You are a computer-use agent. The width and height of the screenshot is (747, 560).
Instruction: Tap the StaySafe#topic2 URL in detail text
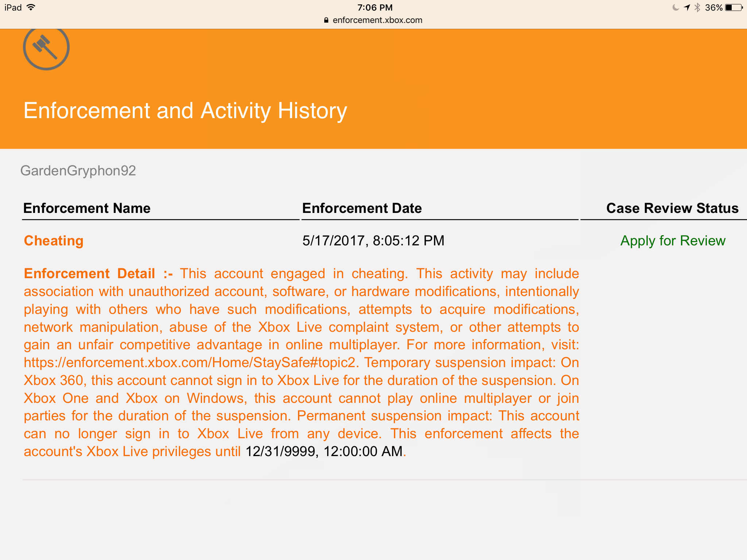(190, 363)
